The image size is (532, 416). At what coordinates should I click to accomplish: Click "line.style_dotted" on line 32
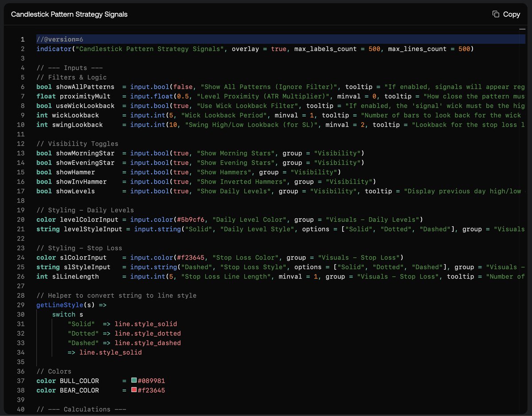coord(148,334)
